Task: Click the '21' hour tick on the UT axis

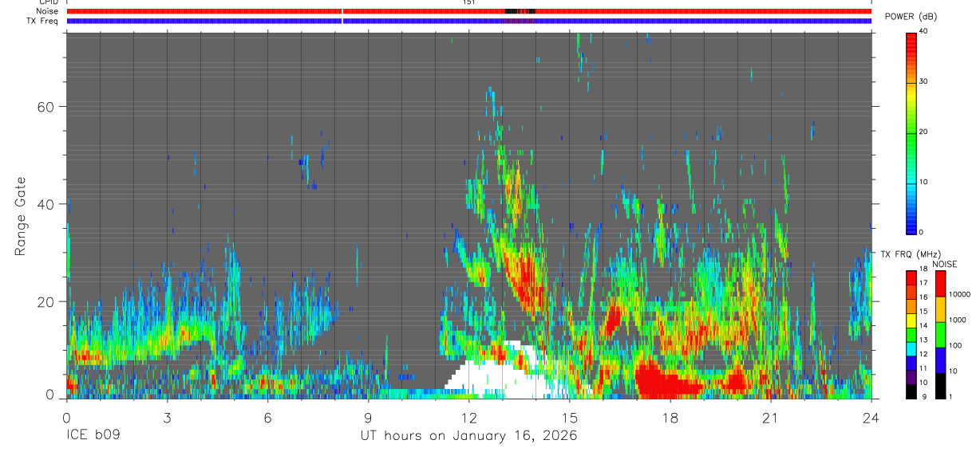Action: (771, 417)
